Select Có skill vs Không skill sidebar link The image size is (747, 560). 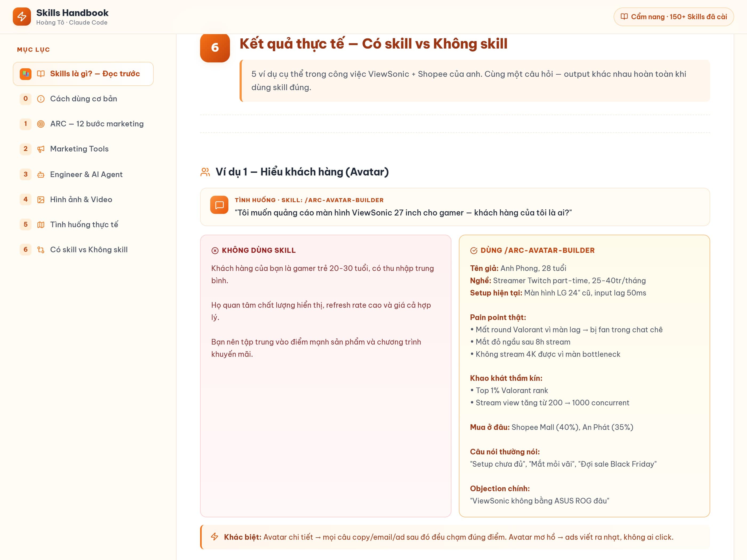click(x=83, y=250)
